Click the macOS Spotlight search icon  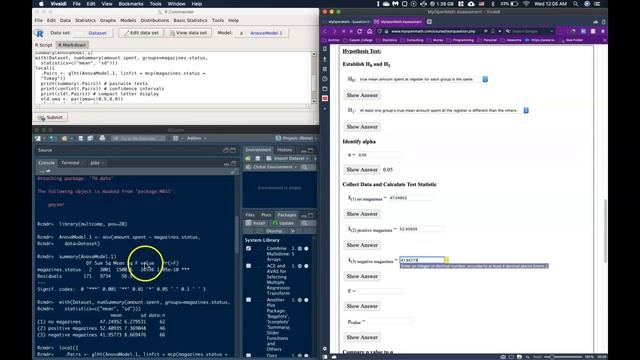pos(576,4)
